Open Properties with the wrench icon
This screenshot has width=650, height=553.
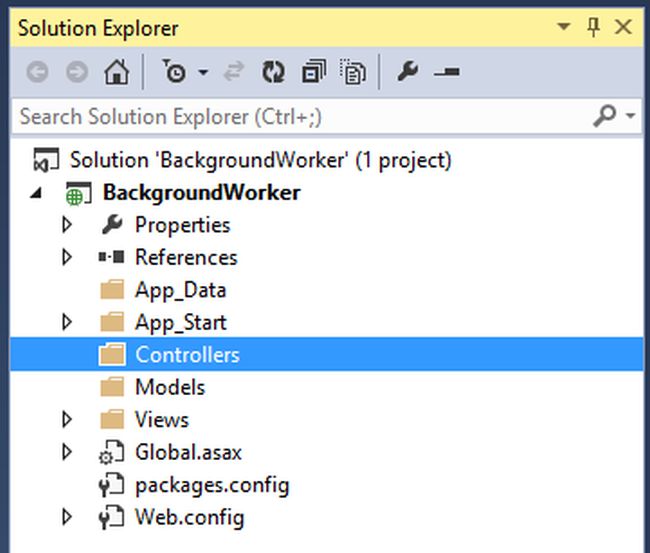click(x=407, y=73)
